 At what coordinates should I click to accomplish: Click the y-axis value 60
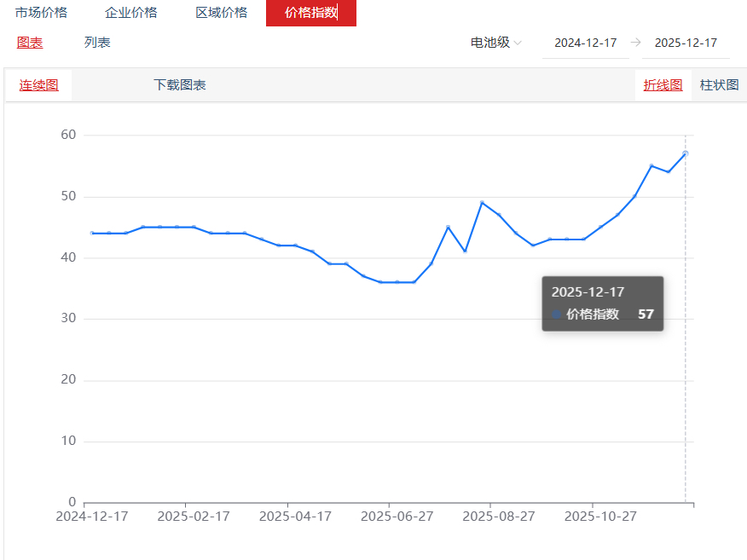(x=68, y=135)
